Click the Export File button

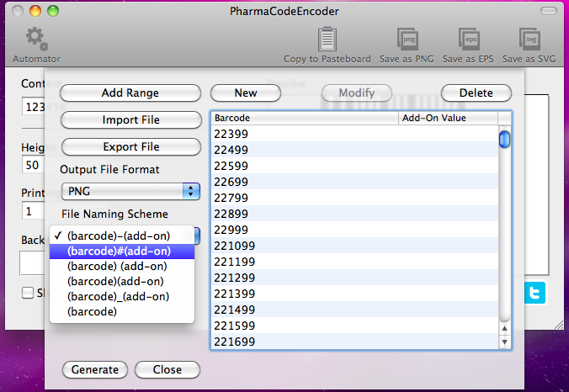131,146
